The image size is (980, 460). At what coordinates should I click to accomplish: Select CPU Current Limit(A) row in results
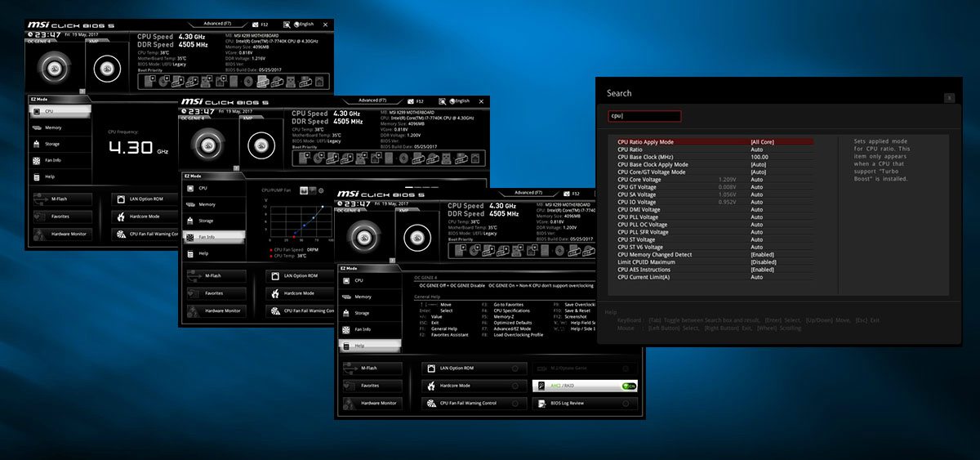[715, 277]
